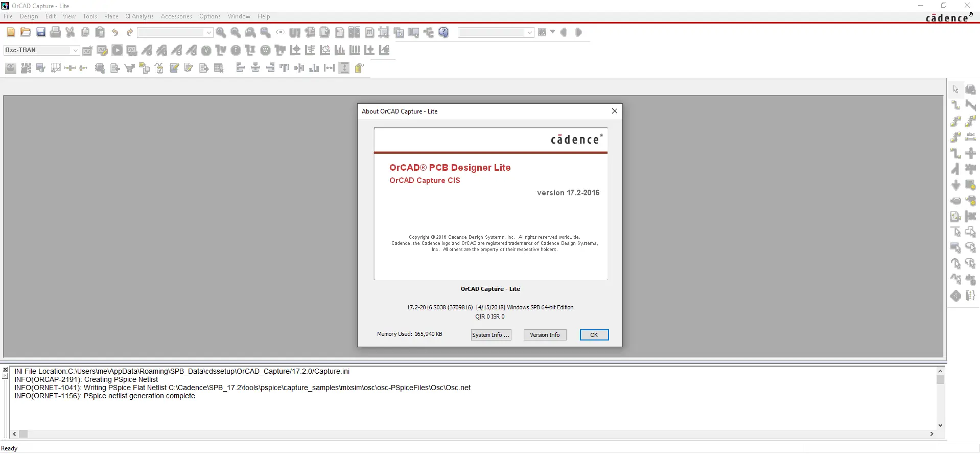Open the Design menu
This screenshot has width=980, height=454.
pyautogui.click(x=29, y=16)
